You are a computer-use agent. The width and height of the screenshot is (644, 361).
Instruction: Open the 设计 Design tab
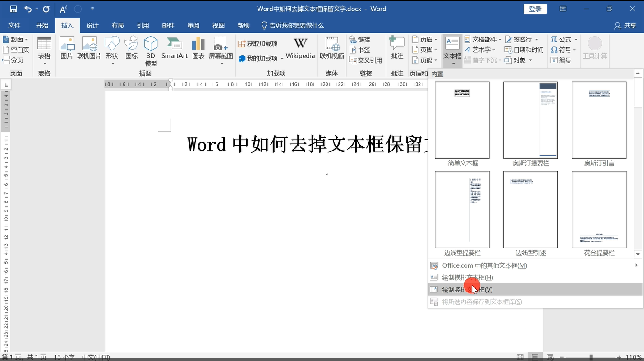click(x=92, y=25)
